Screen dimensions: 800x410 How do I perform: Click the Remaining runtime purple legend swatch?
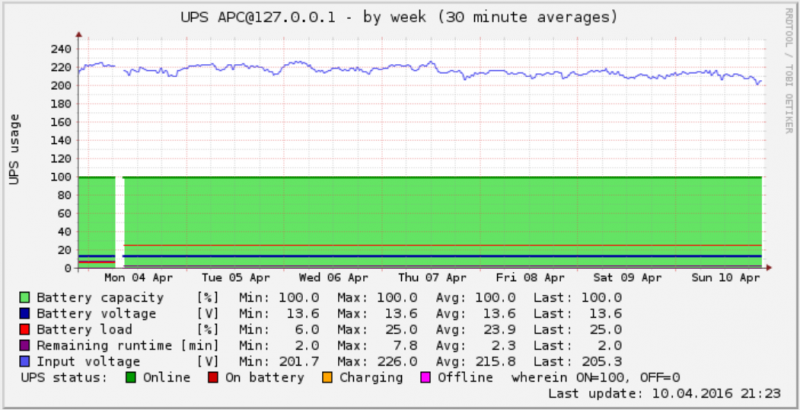pos(25,345)
